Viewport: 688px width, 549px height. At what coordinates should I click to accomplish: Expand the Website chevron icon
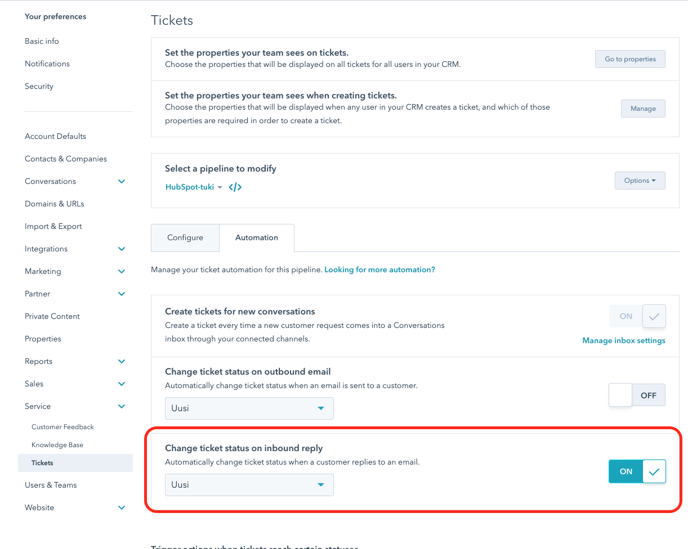pyautogui.click(x=122, y=508)
